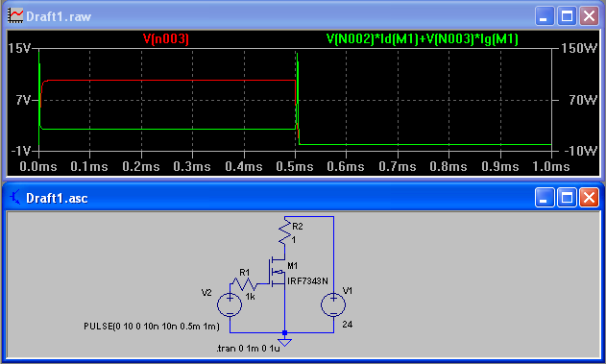The height and width of the screenshot is (364, 606).
Task: Click the Draft1.raw waveform window icon
Action: [x=15, y=15]
